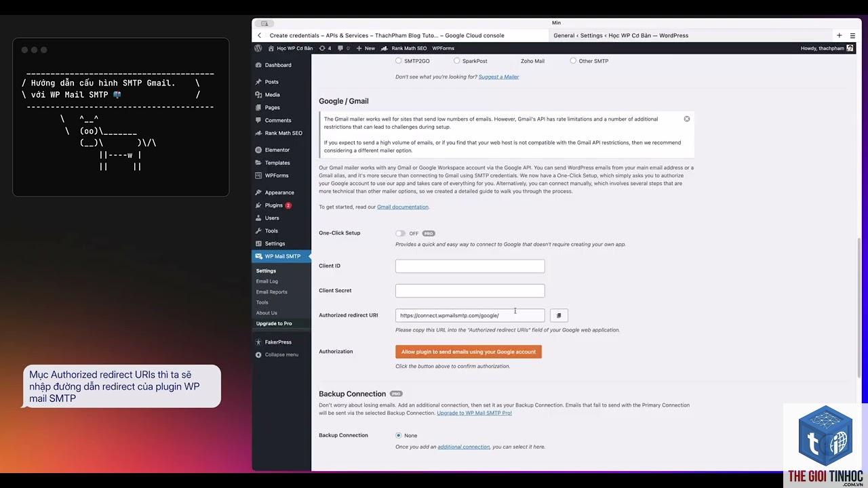The height and width of the screenshot is (488, 868).
Task: Open the comments bubble in the admin bar
Action: [x=344, y=48]
